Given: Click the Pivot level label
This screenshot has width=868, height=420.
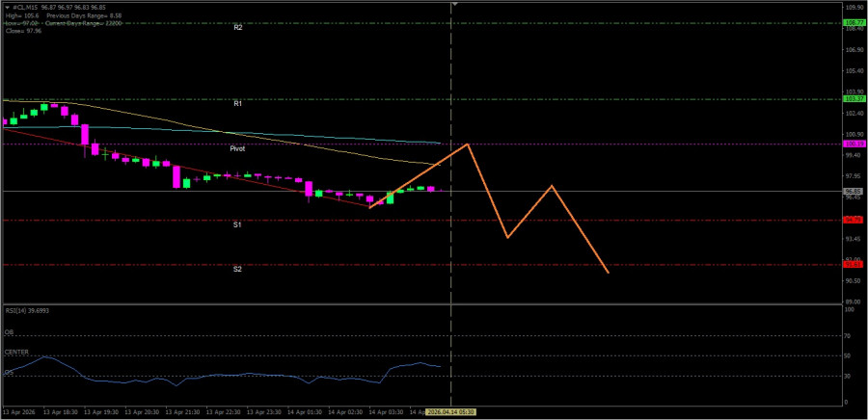Looking at the screenshot, I should pos(237,149).
